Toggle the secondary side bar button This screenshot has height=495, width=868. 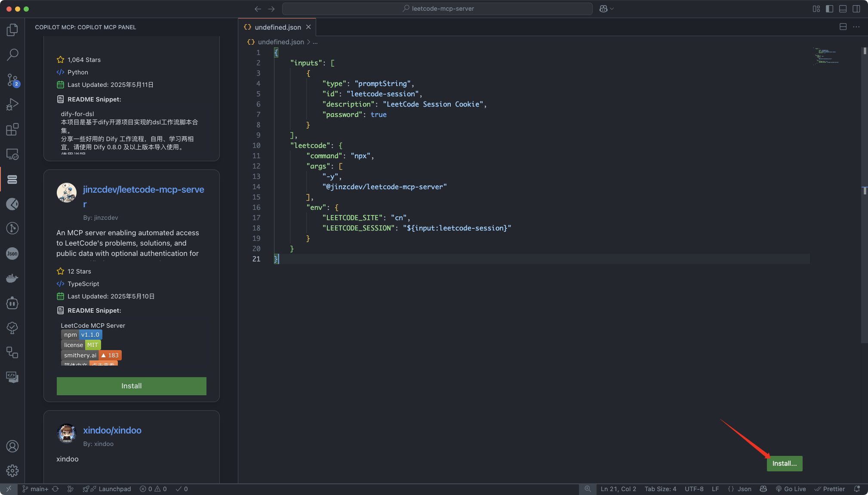[856, 9]
